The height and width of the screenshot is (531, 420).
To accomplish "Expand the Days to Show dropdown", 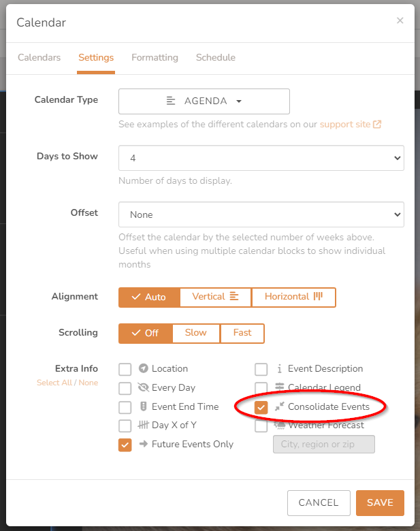I will pos(261,158).
